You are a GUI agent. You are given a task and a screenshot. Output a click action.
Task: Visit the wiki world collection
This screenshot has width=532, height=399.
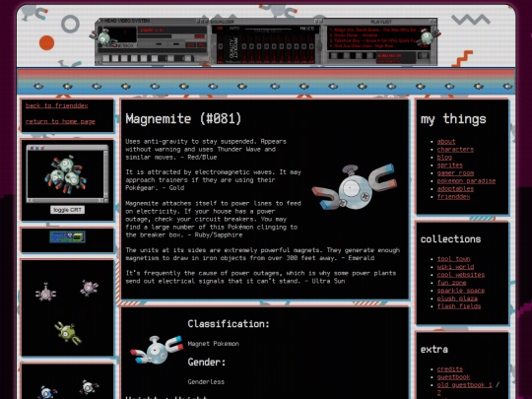455,267
